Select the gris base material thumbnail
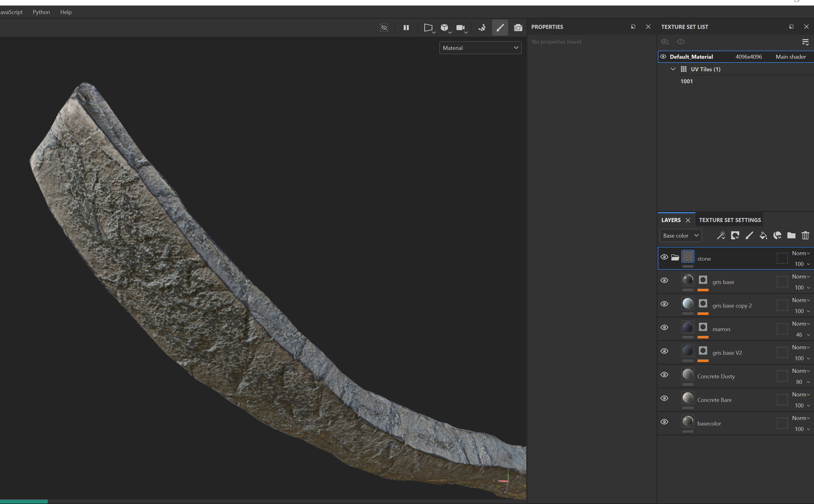814x504 pixels. point(687,280)
